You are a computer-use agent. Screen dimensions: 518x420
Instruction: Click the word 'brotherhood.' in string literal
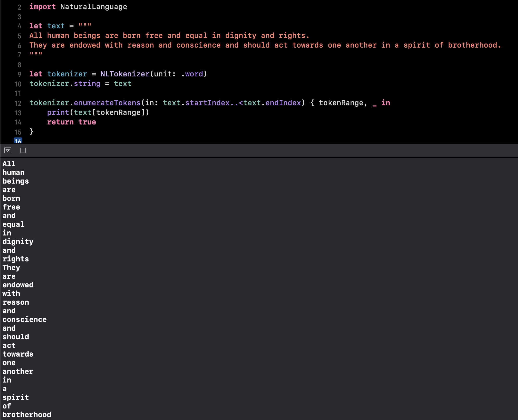[x=474, y=45]
